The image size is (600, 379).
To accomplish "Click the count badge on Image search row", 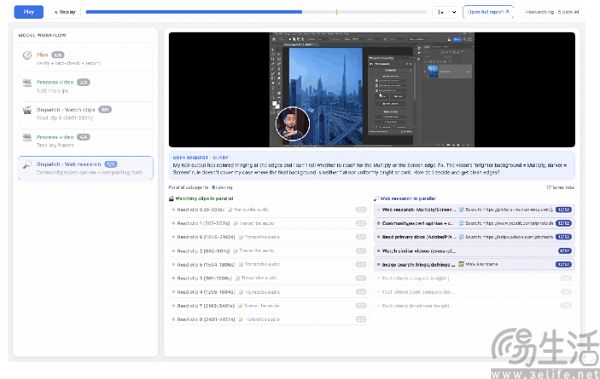I will (564, 265).
